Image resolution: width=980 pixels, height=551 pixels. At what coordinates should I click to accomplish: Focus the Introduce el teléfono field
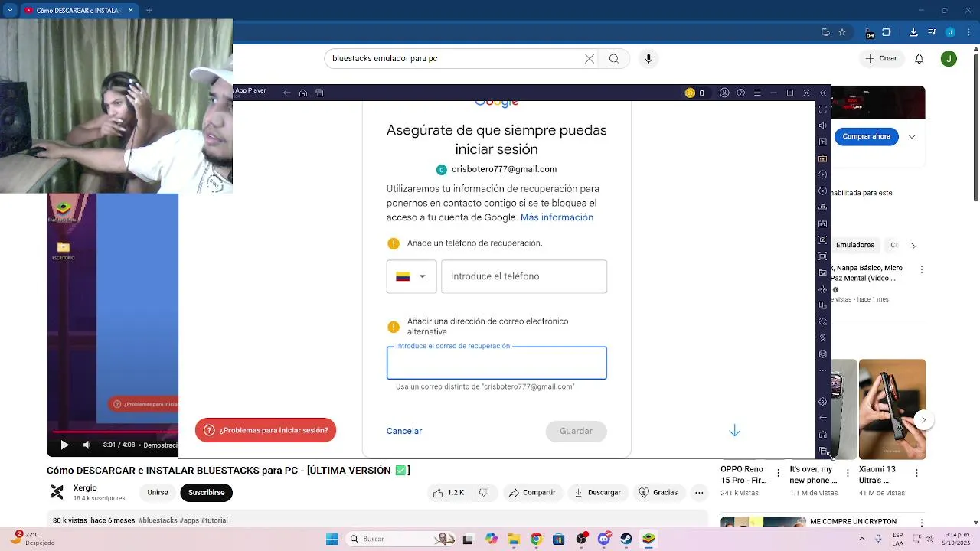(524, 276)
